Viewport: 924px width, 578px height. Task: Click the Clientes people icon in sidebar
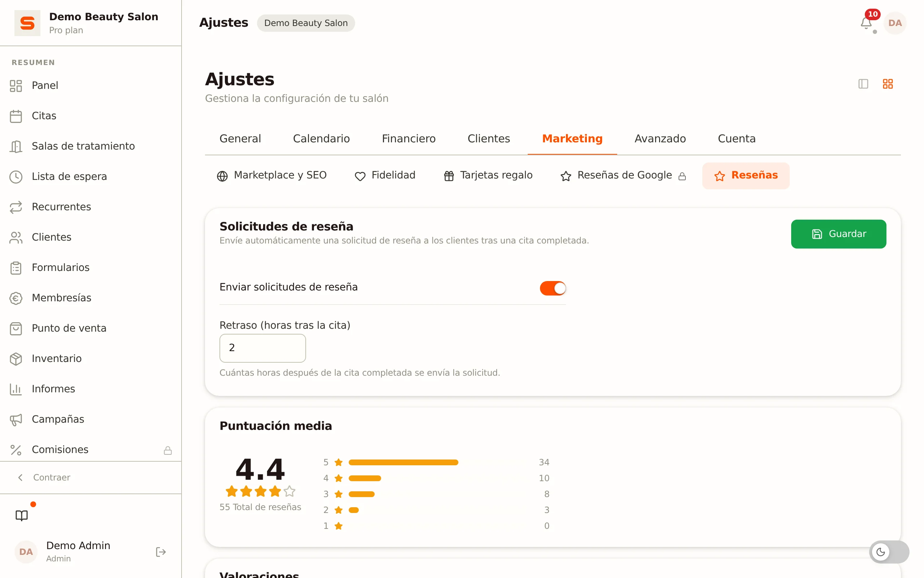(16, 237)
